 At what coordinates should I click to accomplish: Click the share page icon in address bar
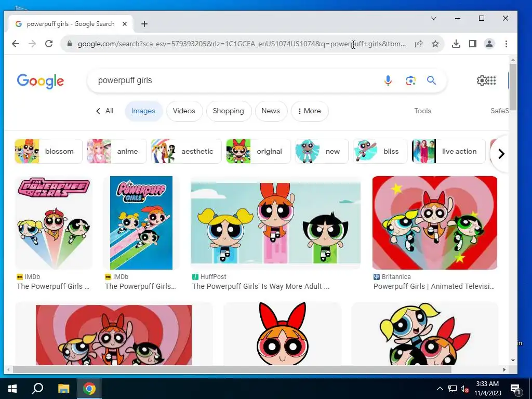click(419, 44)
